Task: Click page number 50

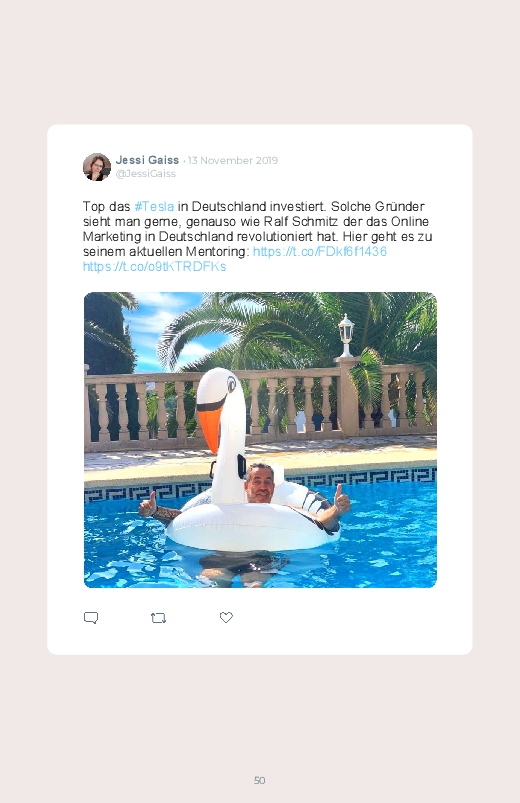Action: (x=260, y=780)
